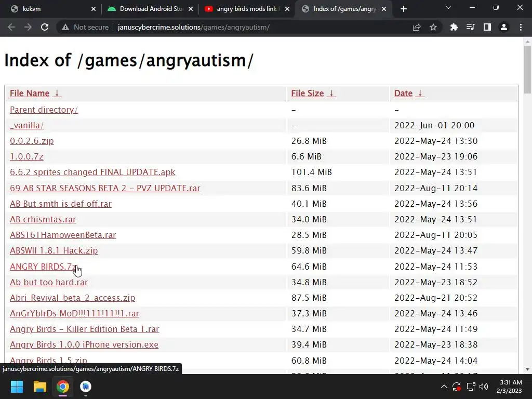532x399 pixels.
Task: Click the scrollbar up arrow
Action: click(527, 42)
